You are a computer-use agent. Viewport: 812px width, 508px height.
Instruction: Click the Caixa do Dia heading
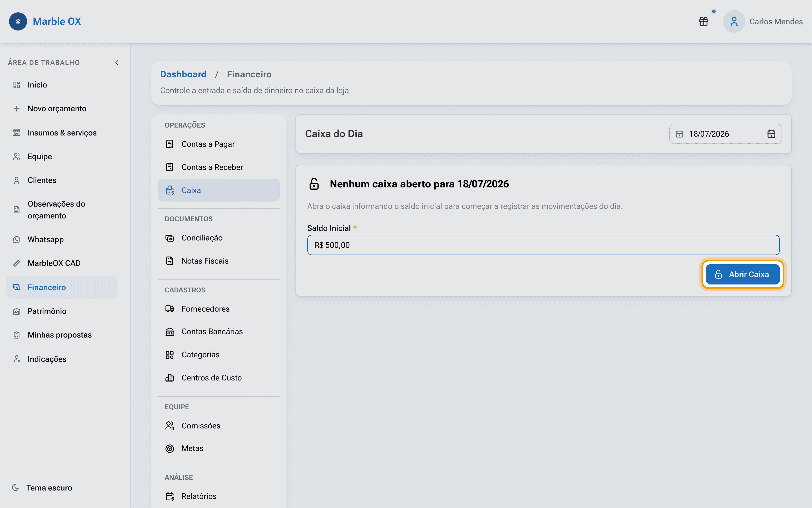(334, 134)
